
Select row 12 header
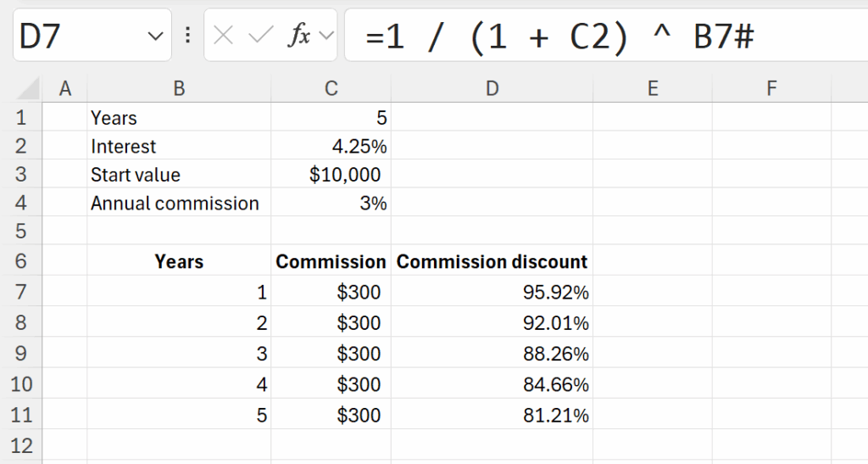click(21, 444)
